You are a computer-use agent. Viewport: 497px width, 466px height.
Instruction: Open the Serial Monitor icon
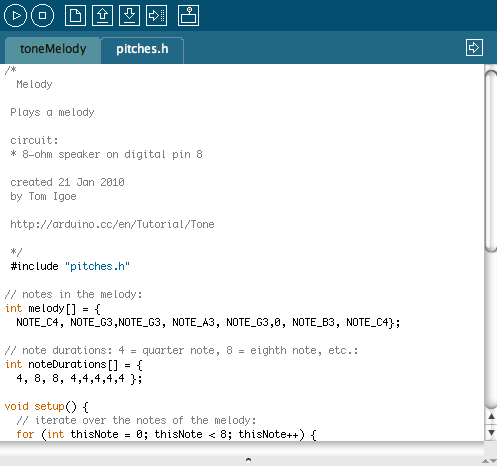pos(188,15)
